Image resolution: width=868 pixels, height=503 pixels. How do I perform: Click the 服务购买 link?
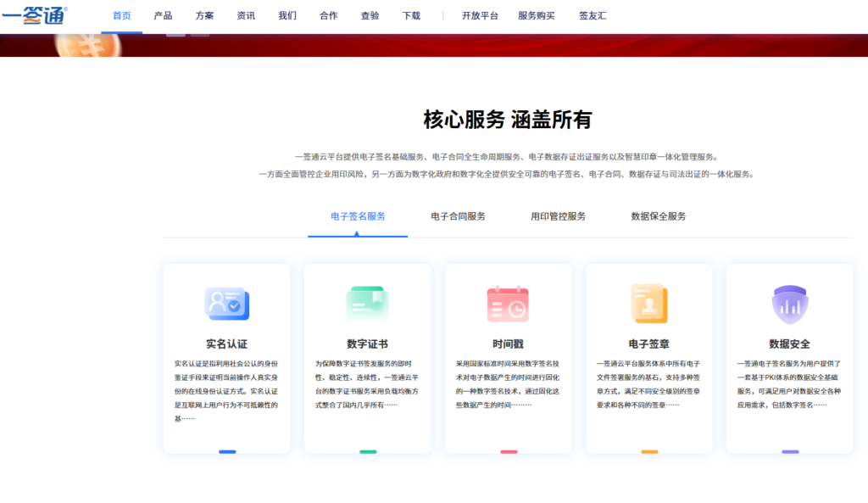[537, 16]
